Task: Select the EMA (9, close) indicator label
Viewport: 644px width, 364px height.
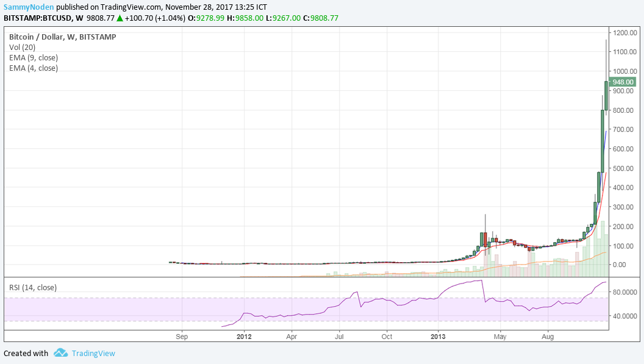Action: tap(34, 57)
